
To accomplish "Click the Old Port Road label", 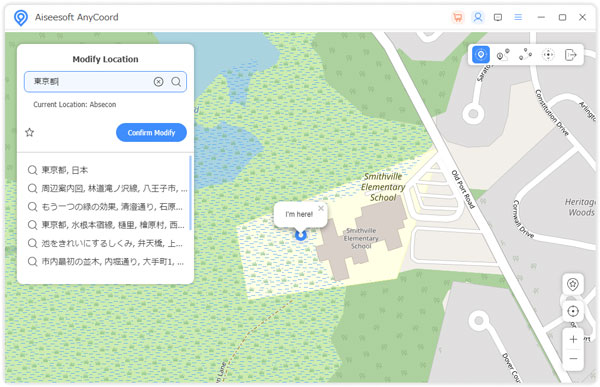I will [x=463, y=189].
